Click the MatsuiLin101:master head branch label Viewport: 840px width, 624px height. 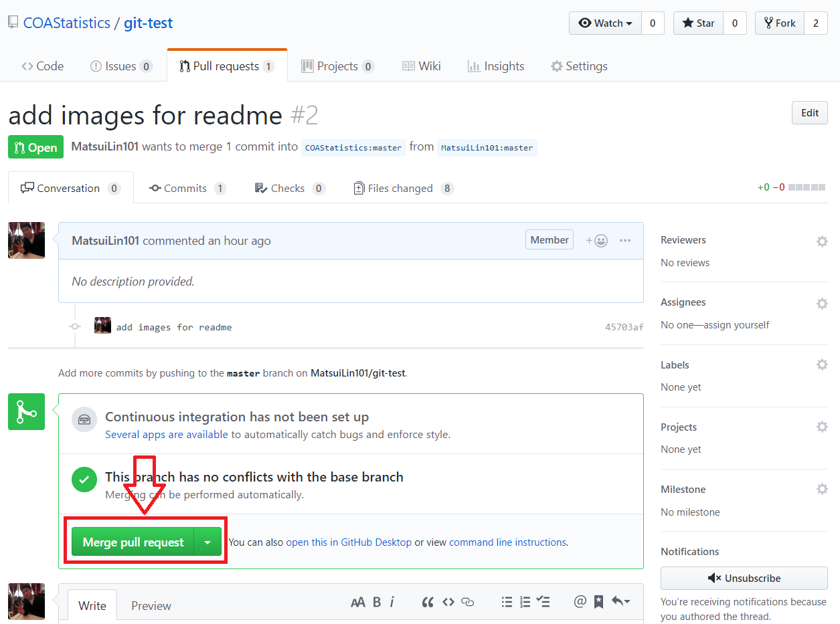click(x=487, y=148)
